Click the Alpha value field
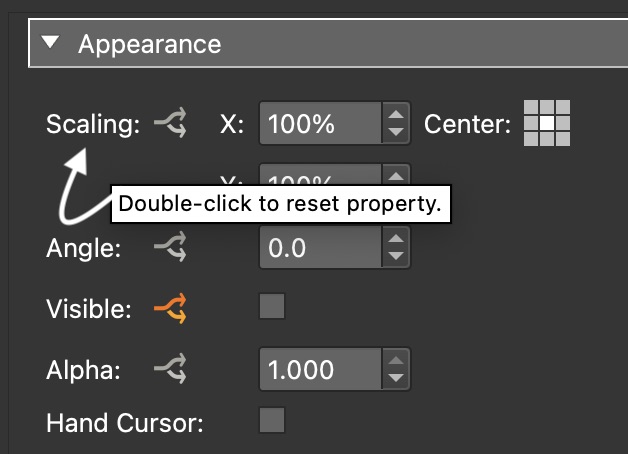This screenshot has height=454, width=628. point(320,370)
